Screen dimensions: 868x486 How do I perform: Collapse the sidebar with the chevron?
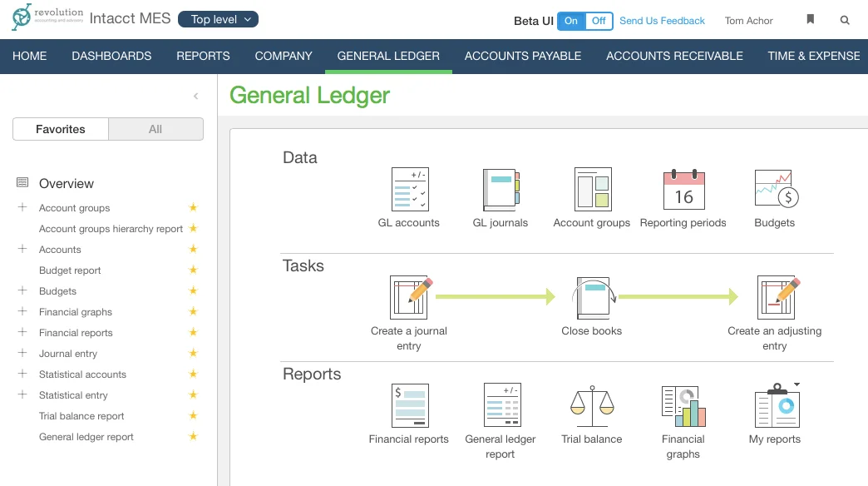pyautogui.click(x=196, y=96)
